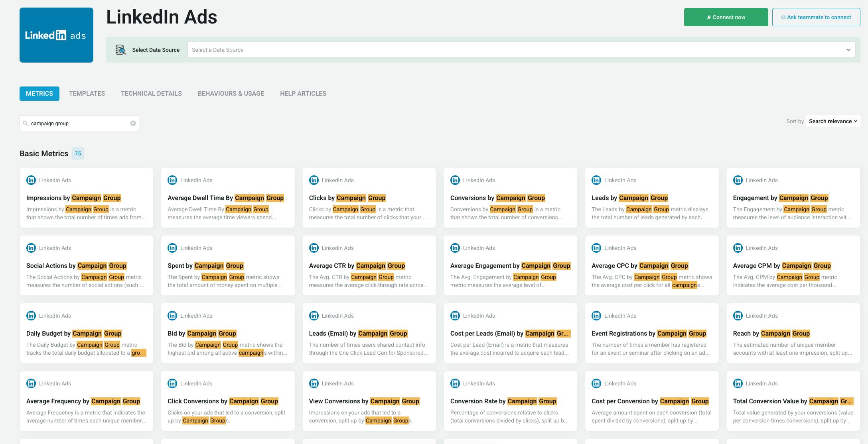Select Spent by Campaign Group title

click(x=206, y=265)
